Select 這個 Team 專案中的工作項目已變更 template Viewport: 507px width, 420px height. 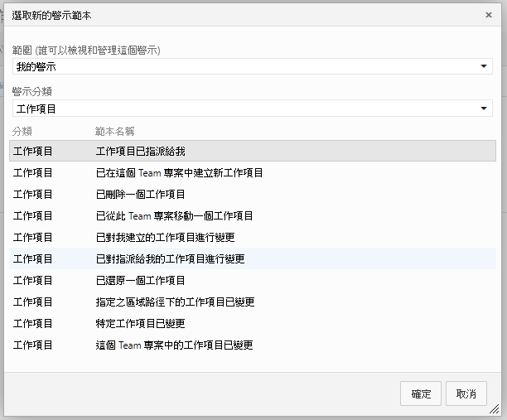pyautogui.click(x=174, y=345)
